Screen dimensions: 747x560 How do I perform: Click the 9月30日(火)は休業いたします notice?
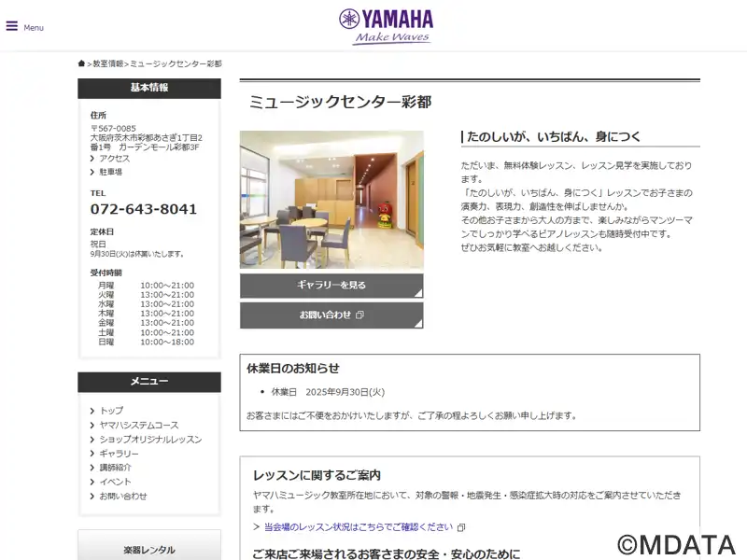137,254
